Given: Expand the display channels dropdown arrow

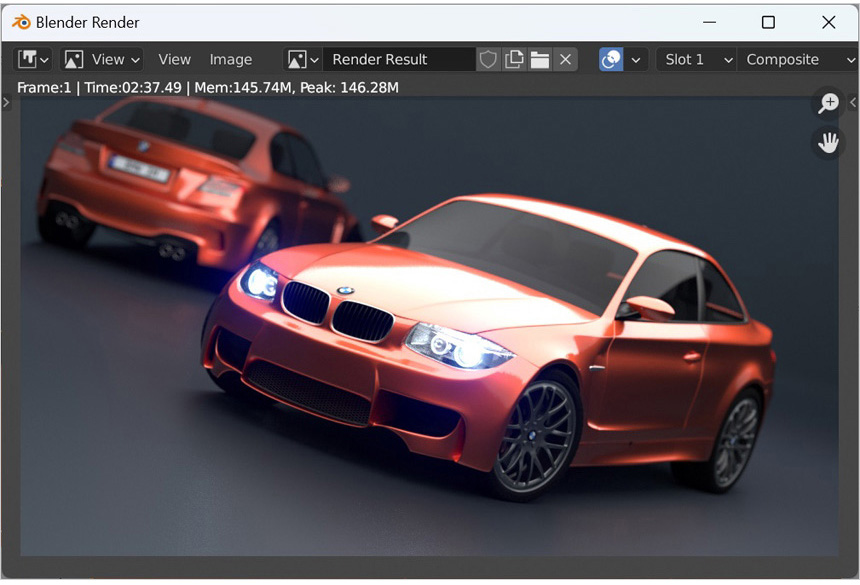Looking at the screenshot, I should (636, 60).
